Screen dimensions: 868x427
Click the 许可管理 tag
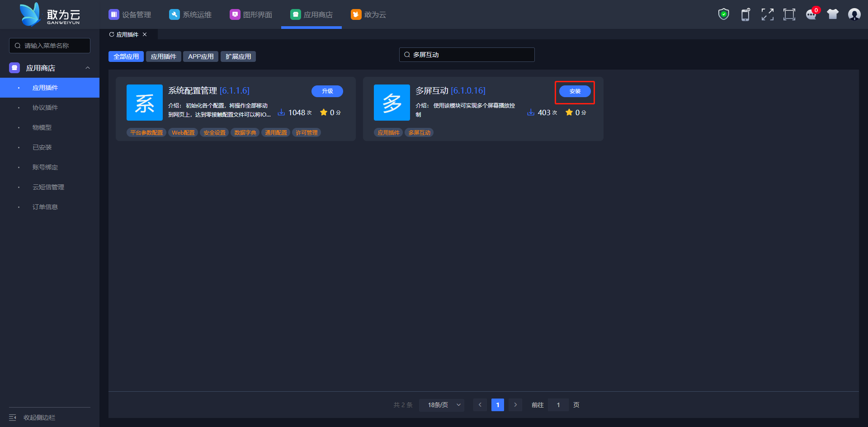(x=307, y=132)
